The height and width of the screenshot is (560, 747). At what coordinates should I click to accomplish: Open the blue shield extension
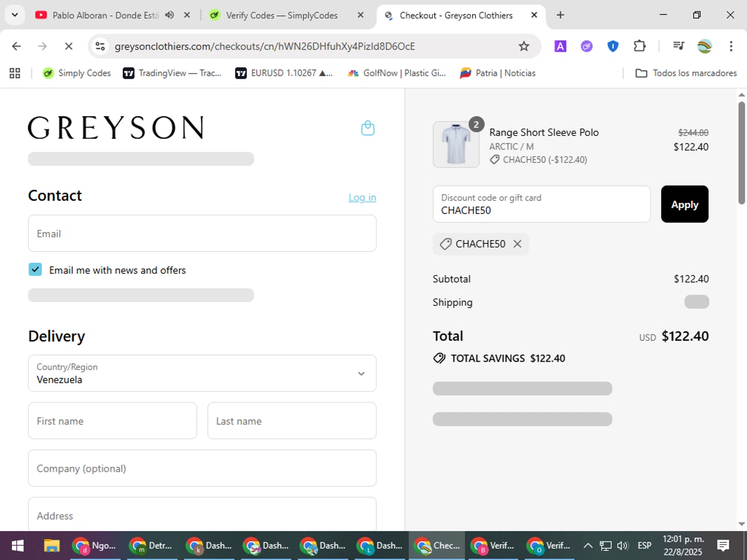pos(613,46)
